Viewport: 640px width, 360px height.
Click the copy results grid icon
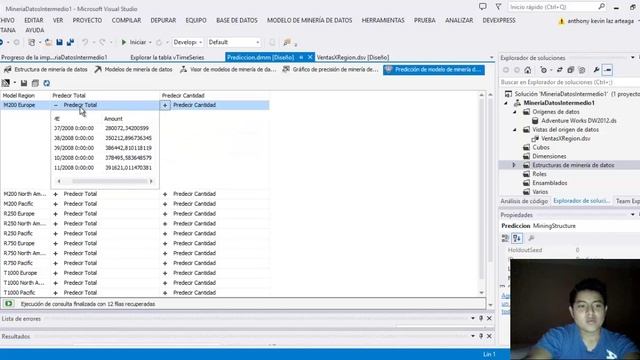[35, 83]
